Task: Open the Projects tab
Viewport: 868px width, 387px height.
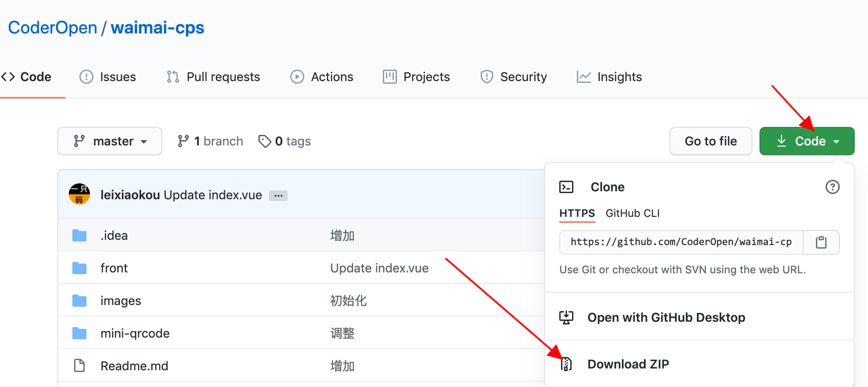Action: [416, 77]
